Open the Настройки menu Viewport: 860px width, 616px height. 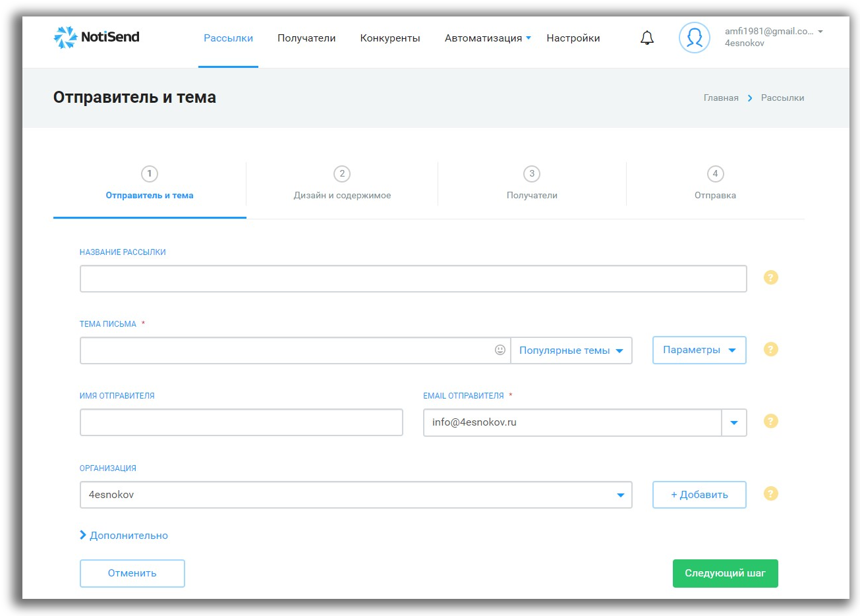point(573,38)
